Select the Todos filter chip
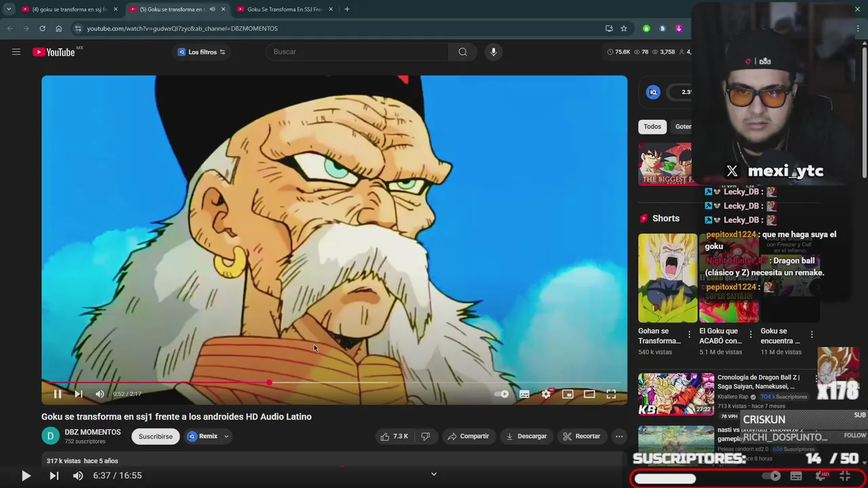Viewport: 868px width, 488px height. 652,127
